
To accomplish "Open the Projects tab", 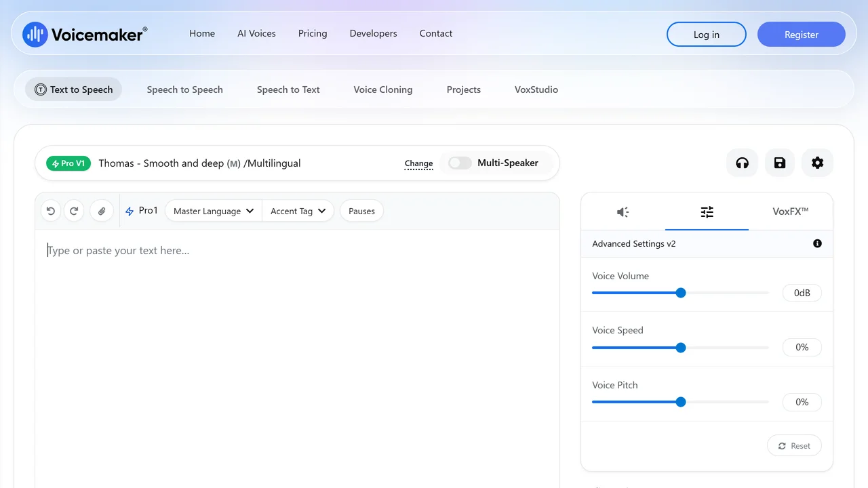I will coord(464,89).
